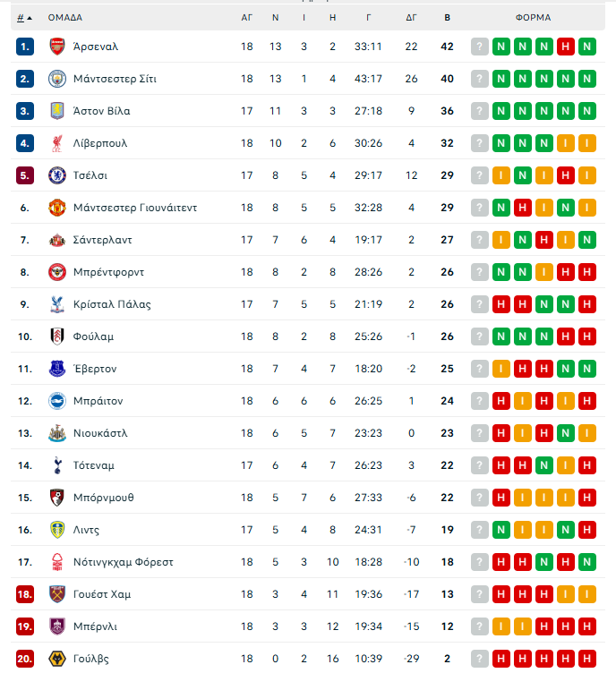Select the Aston Villa team logo
This screenshot has height=673, width=616.
57,111
